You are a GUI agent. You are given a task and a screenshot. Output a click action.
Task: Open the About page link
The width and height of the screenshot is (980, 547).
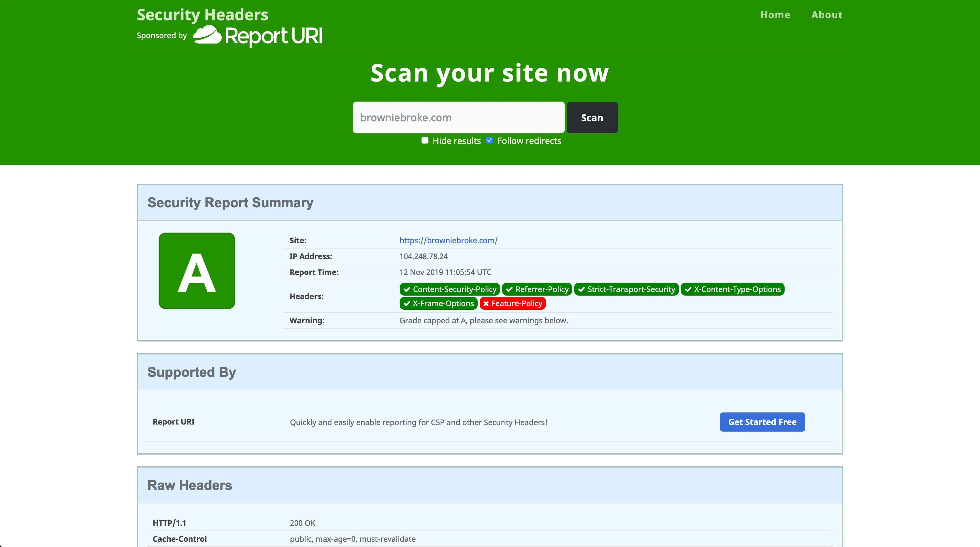pyautogui.click(x=827, y=15)
